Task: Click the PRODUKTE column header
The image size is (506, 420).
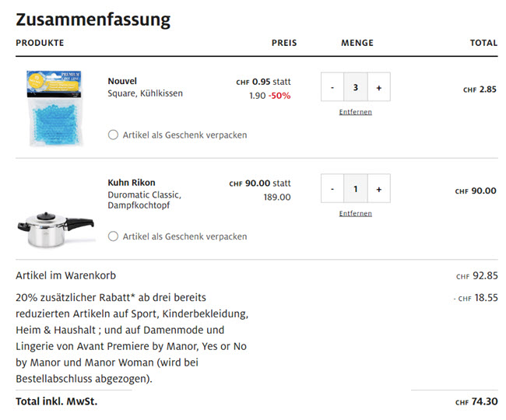Action: coord(40,44)
